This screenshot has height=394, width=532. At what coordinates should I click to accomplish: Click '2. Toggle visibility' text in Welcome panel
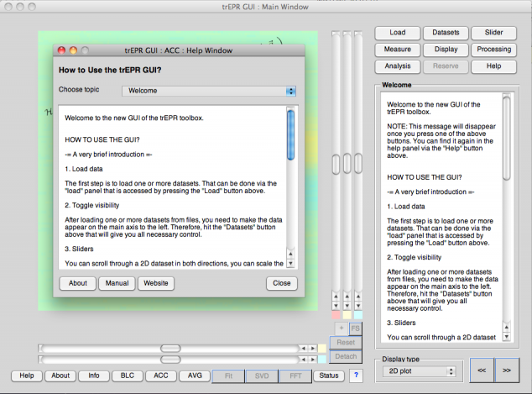415,257
